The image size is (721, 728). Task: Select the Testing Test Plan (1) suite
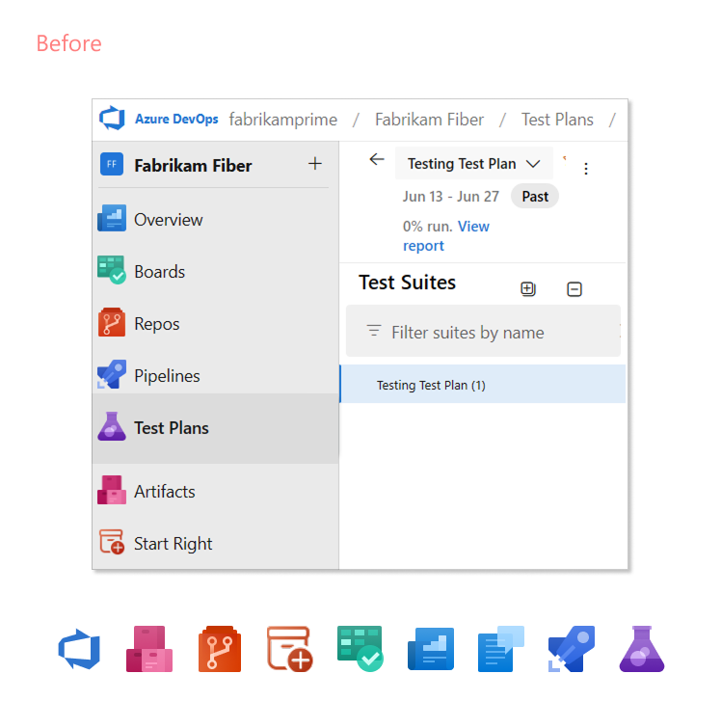coord(483,384)
